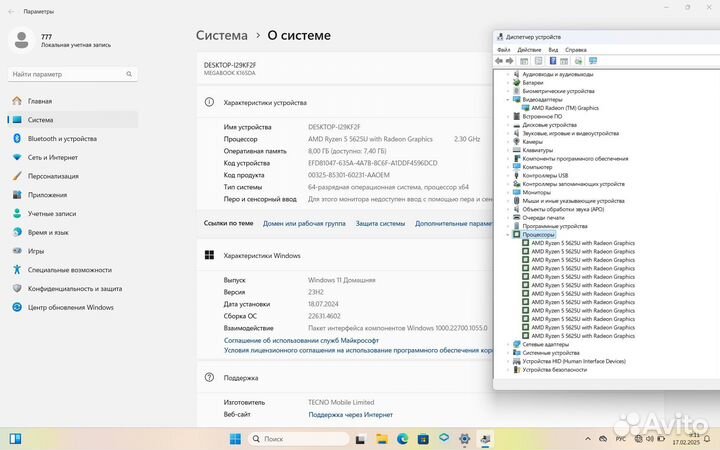The image size is (720, 450).
Task: Open Главная page in Settings sidebar
Action: click(73, 101)
